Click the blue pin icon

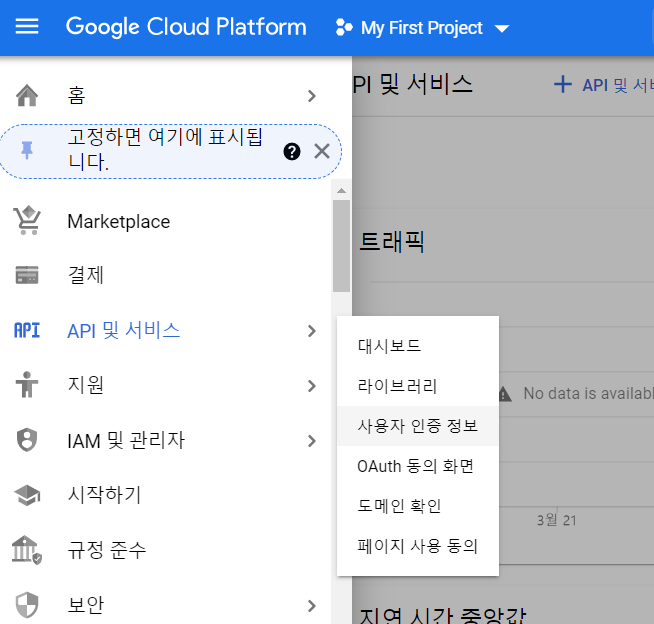point(27,150)
